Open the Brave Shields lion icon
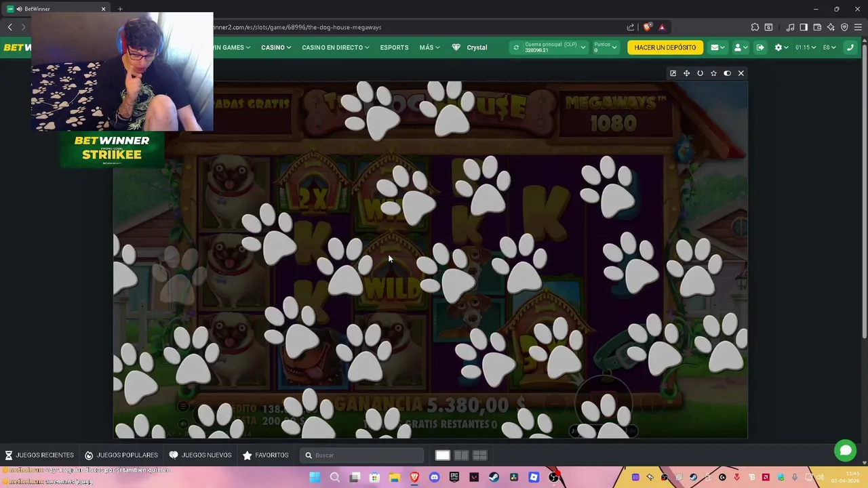The height and width of the screenshot is (488, 868). (x=648, y=27)
